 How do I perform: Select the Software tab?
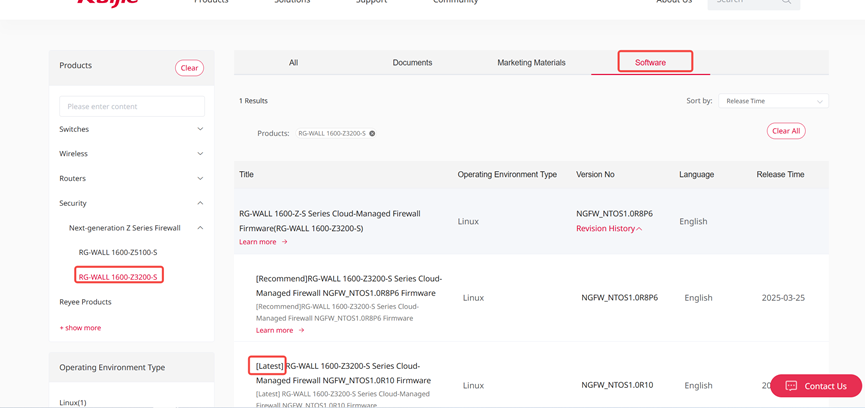click(650, 63)
